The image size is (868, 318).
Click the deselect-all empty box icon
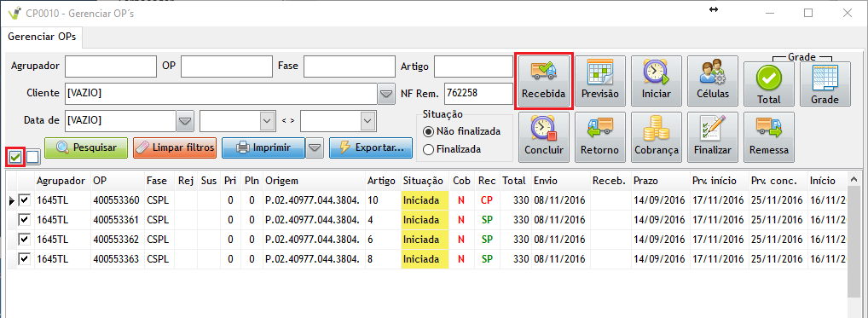pyautogui.click(x=32, y=157)
